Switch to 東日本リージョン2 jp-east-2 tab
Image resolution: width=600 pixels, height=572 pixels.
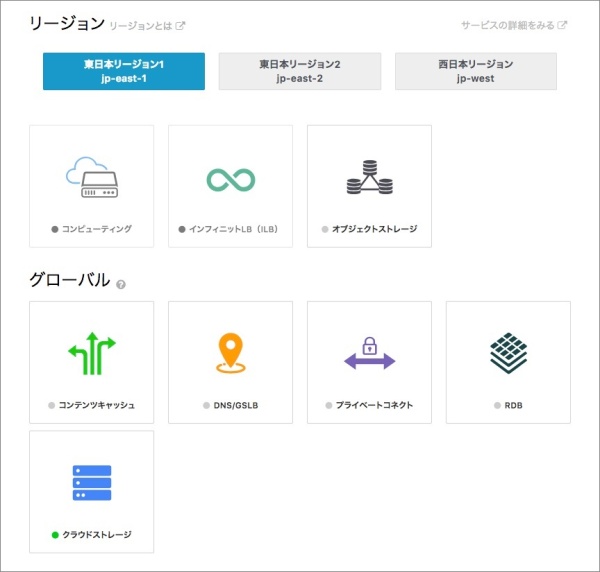pyautogui.click(x=300, y=71)
